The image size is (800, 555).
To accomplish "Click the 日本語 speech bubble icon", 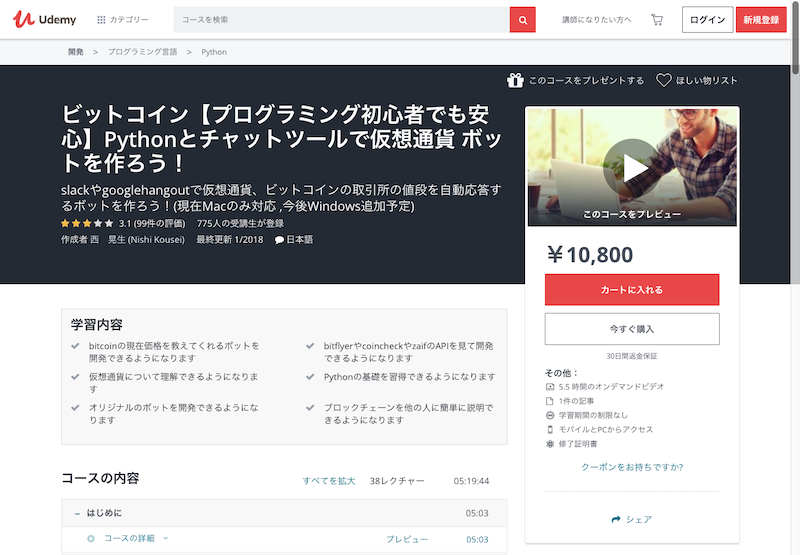I will tap(279, 240).
